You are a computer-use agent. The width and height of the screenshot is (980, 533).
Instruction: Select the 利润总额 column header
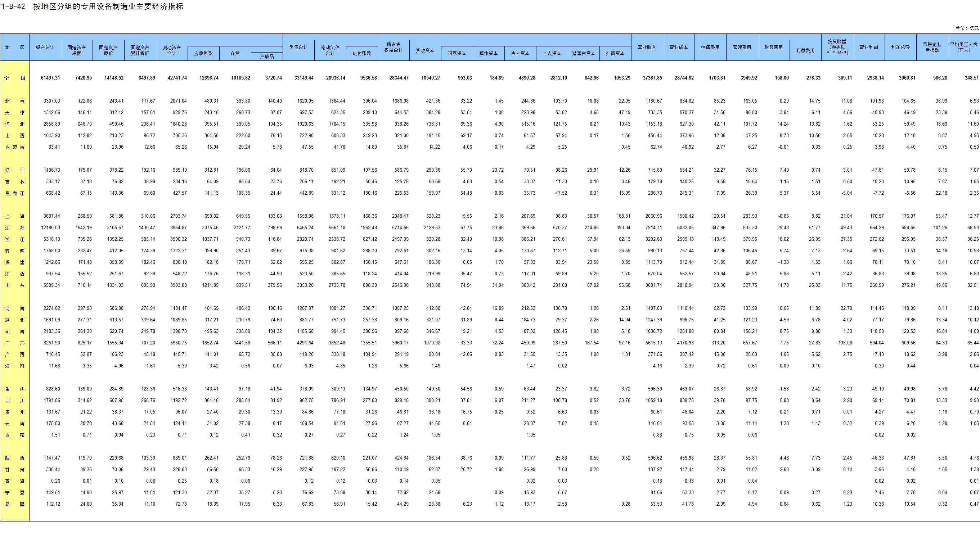click(900, 47)
